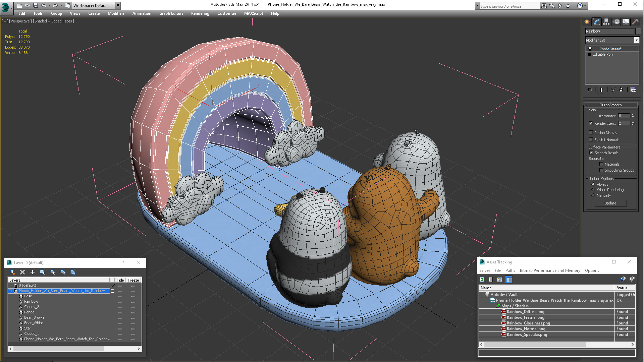This screenshot has height=362, width=644.
Task: Open the Hierarchy command panel tab
Action: coord(606,22)
